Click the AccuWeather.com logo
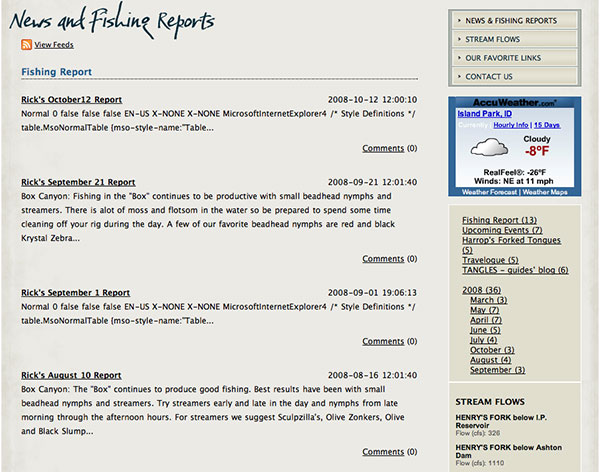The height and width of the screenshot is (472, 600). 515,103
